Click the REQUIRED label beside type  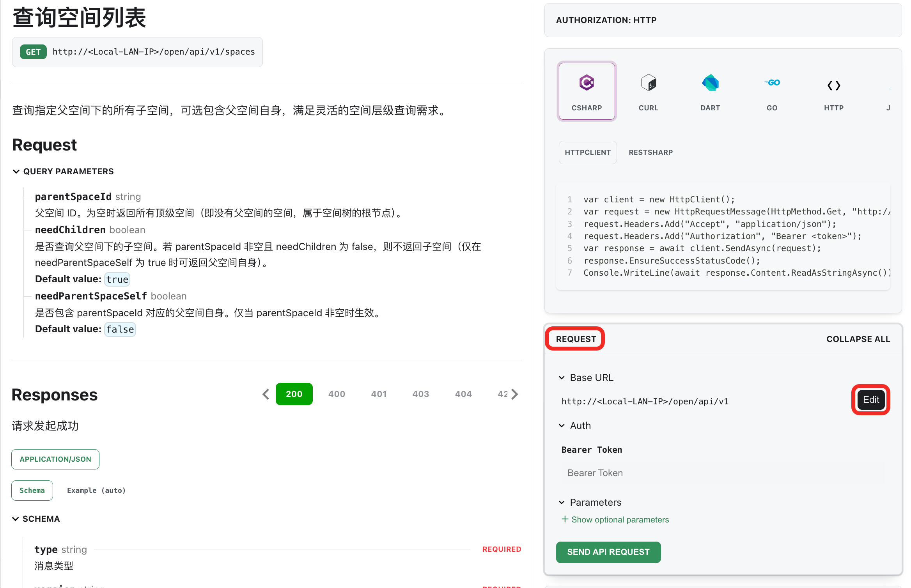pyautogui.click(x=502, y=549)
